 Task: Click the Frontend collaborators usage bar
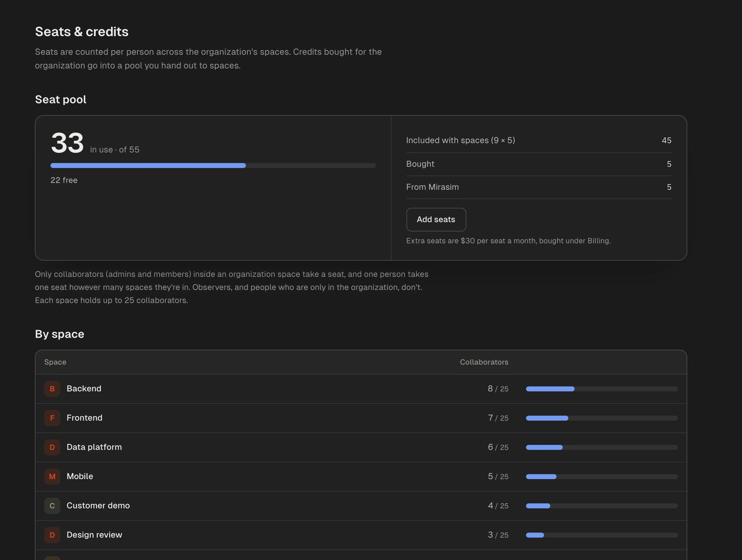click(x=601, y=418)
